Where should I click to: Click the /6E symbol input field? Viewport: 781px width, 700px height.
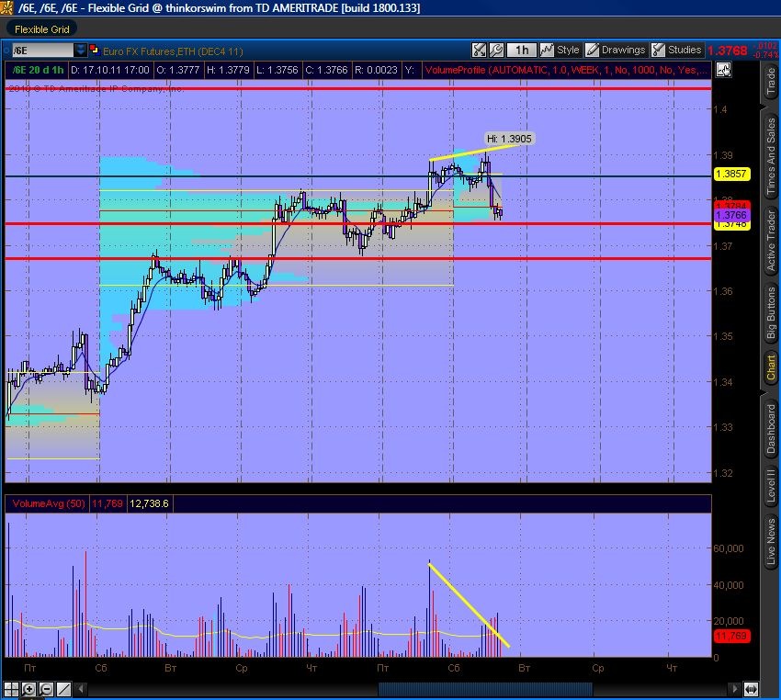point(43,51)
